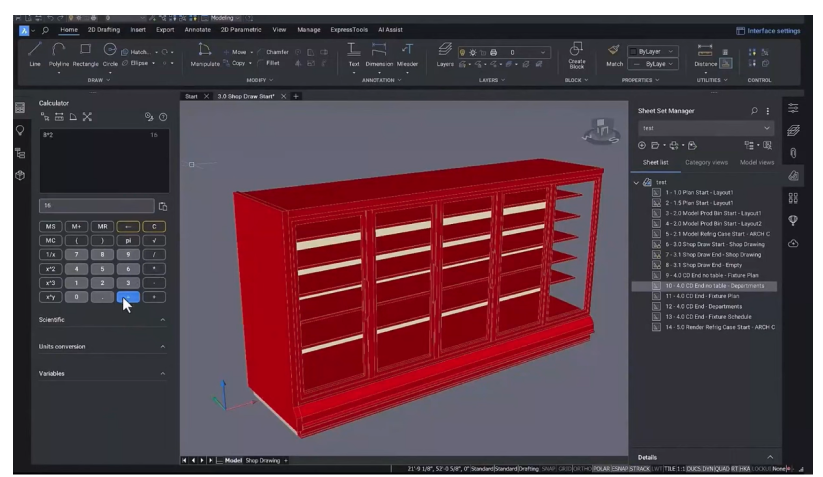Click the Create Block icon

[x=575, y=50]
